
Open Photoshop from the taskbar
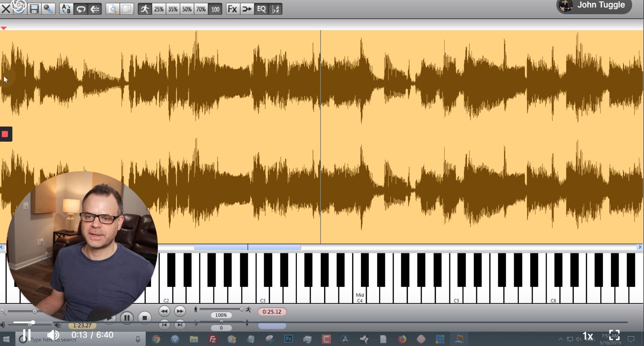[288, 339]
